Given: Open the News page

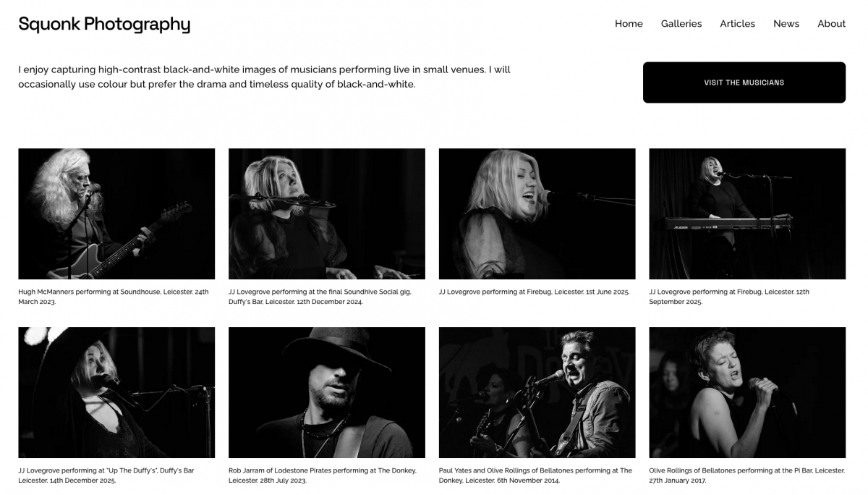Looking at the screenshot, I should (x=786, y=24).
